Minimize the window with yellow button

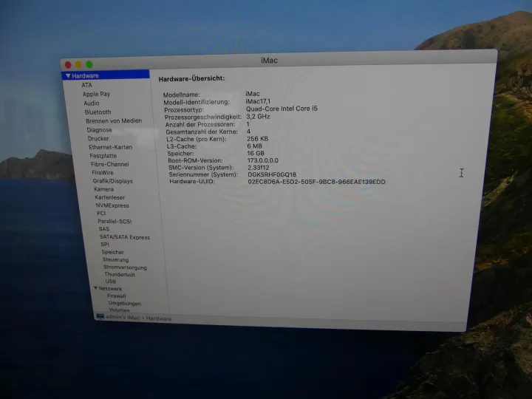click(78, 64)
